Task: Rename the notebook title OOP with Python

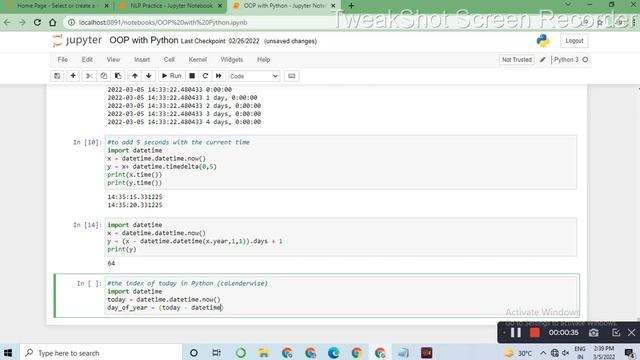Action: (144, 40)
